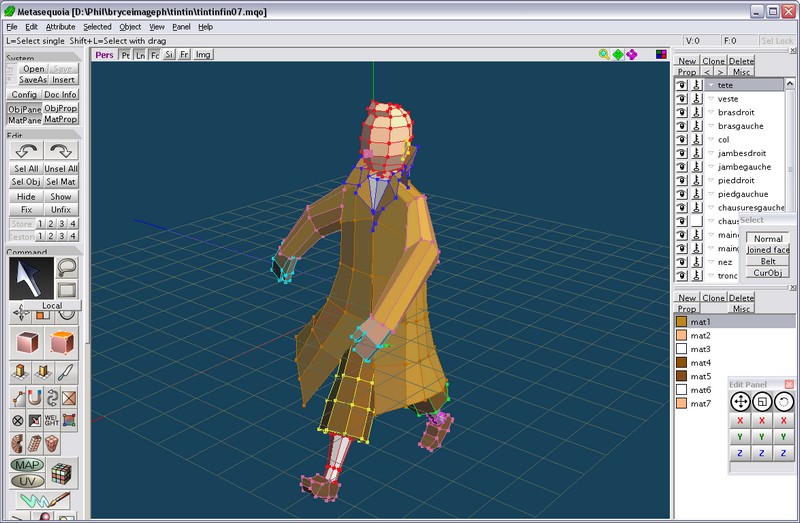800x523 pixels.
Task: Click the green pan viewport icon
Action: tap(618, 55)
